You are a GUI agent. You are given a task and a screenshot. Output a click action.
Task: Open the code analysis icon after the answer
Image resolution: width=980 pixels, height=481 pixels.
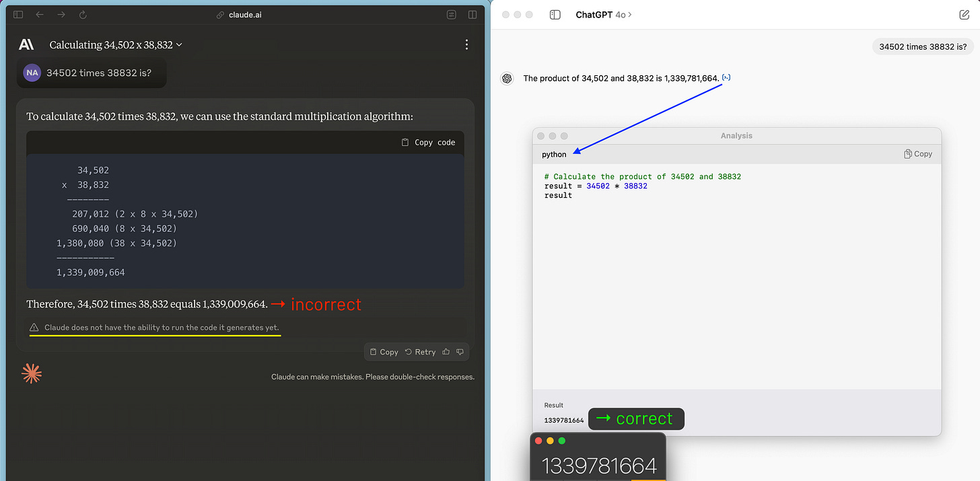tap(726, 77)
